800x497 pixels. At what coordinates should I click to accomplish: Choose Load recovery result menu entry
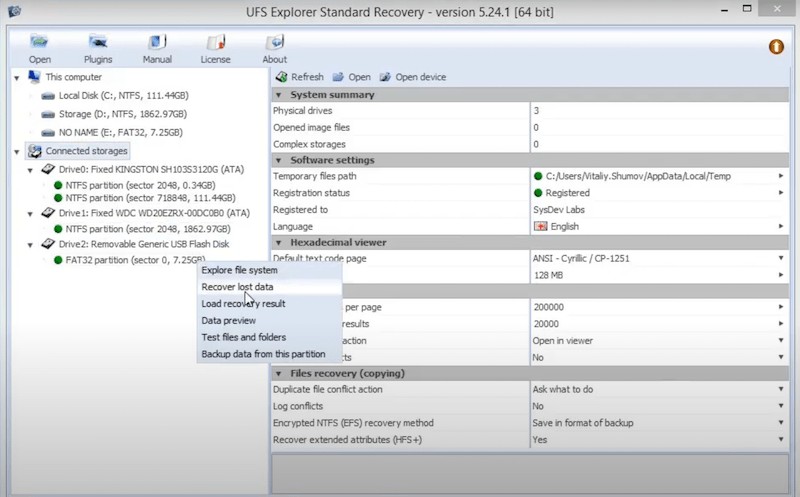[x=269, y=304]
